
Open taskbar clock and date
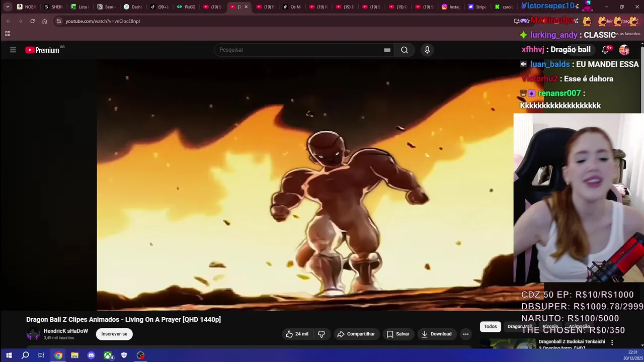tap(632, 355)
